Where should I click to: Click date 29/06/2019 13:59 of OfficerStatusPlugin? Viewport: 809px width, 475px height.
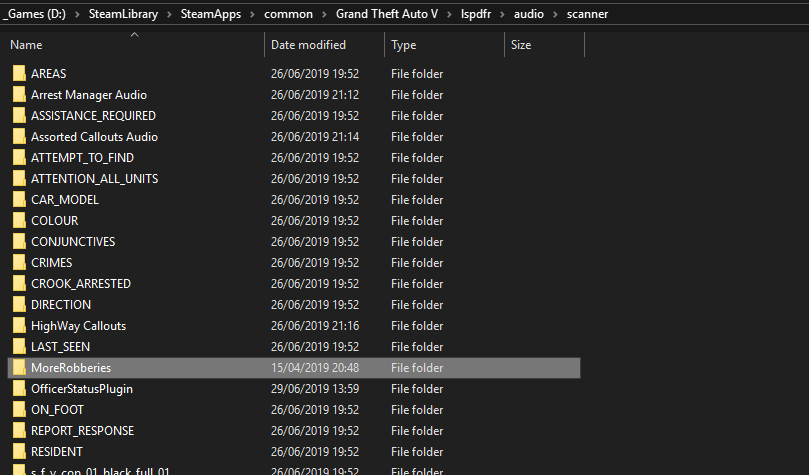[315, 389]
